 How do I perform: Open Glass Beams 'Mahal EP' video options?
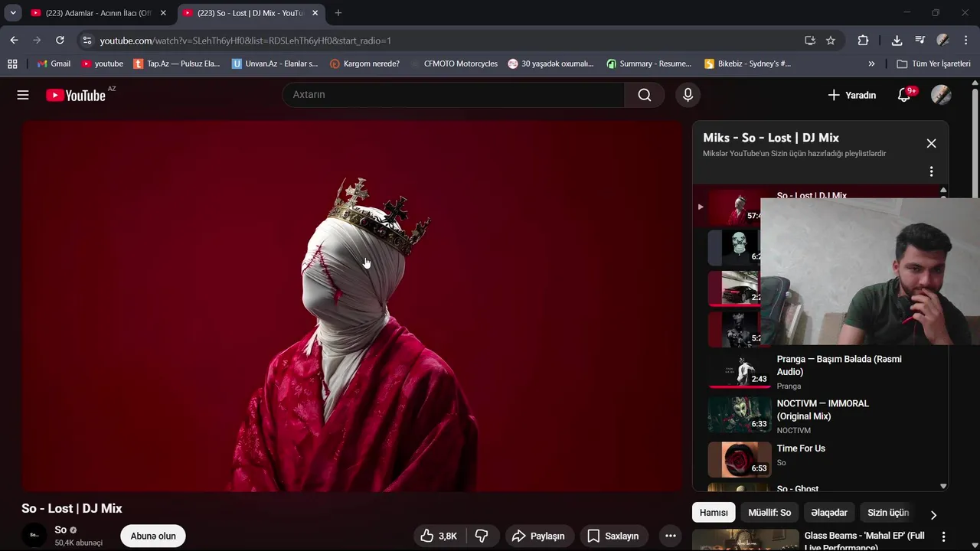click(943, 536)
